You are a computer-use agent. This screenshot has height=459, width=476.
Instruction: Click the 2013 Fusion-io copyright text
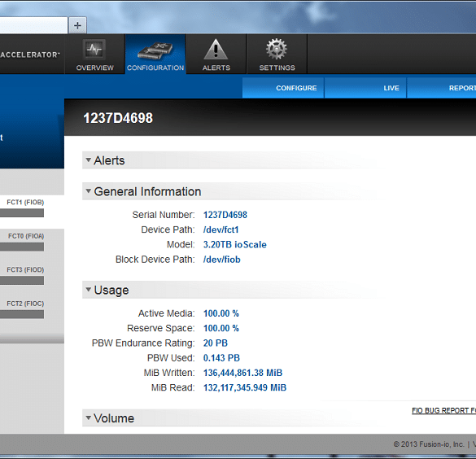pyautogui.click(x=429, y=444)
